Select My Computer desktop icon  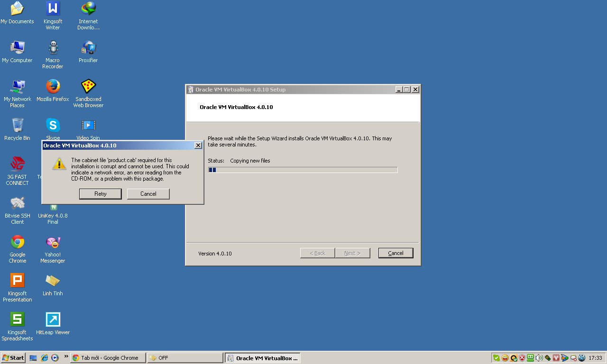click(17, 52)
